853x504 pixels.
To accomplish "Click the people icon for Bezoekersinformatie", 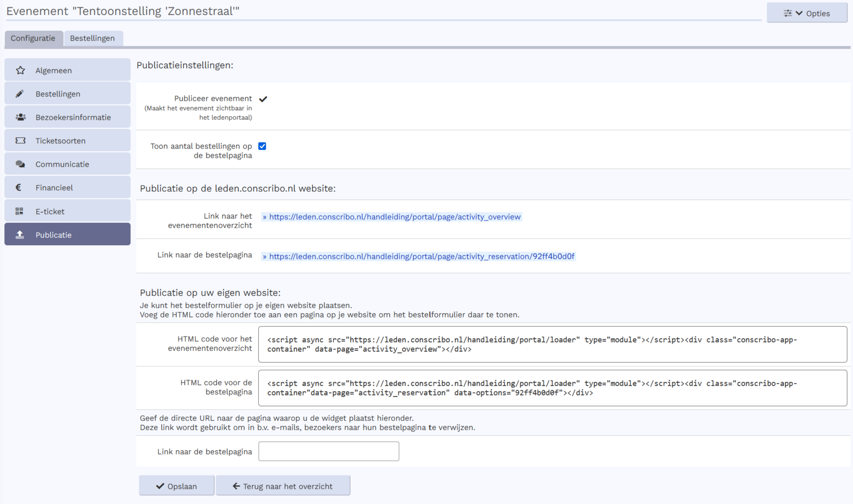I will 20,117.
